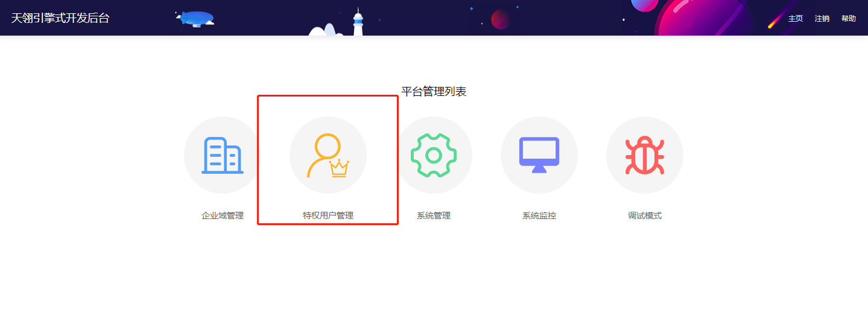This screenshot has height=318, width=868.
Task: Open the 系统管理 text label
Action: (434, 215)
